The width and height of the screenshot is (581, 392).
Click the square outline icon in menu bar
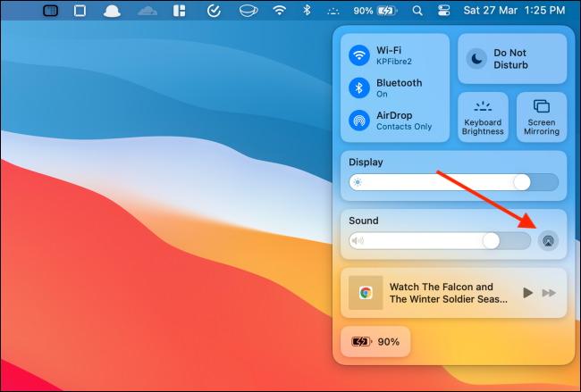pos(80,11)
